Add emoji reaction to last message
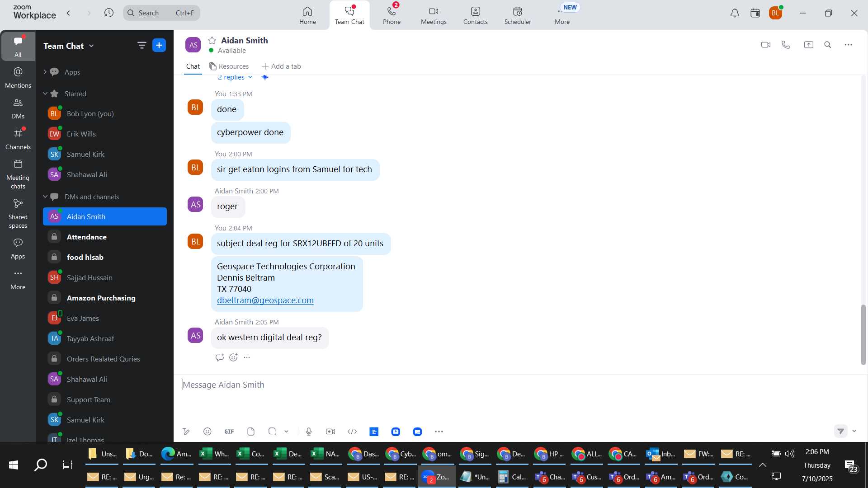 click(233, 357)
